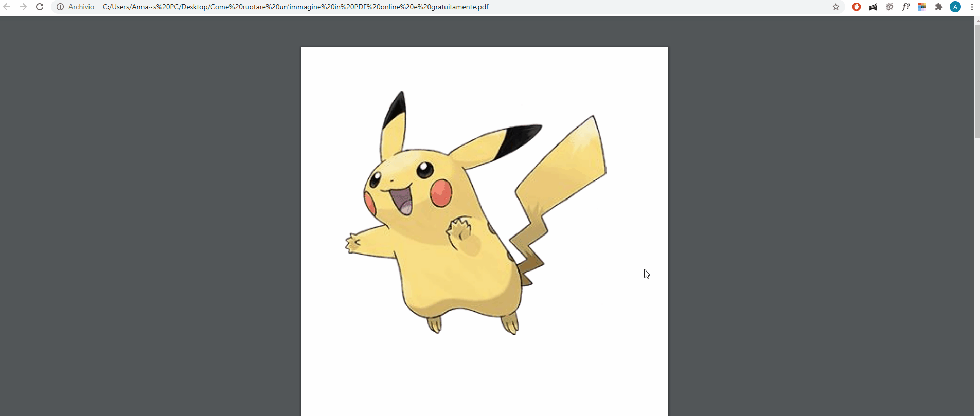The image size is (980, 416).
Task: Reload the PDF page
Action: [40, 7]
